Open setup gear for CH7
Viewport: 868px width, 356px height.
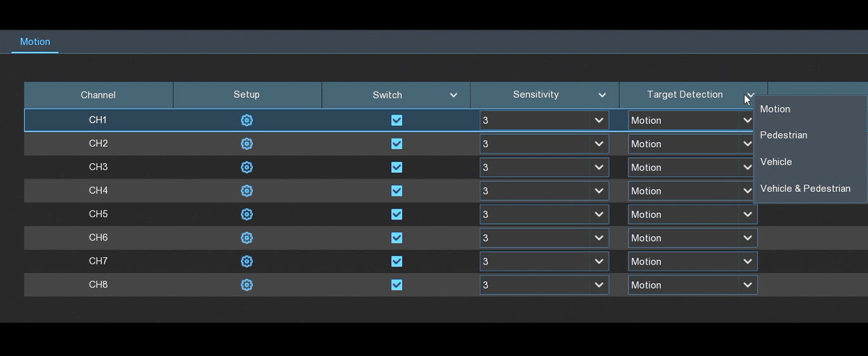tap(247, 261)
